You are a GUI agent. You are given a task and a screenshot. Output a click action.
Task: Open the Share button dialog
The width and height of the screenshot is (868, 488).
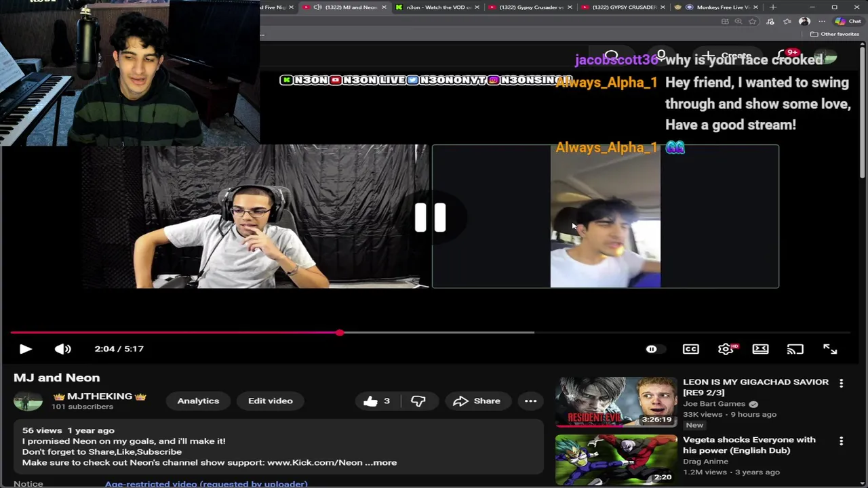[477, 401]
